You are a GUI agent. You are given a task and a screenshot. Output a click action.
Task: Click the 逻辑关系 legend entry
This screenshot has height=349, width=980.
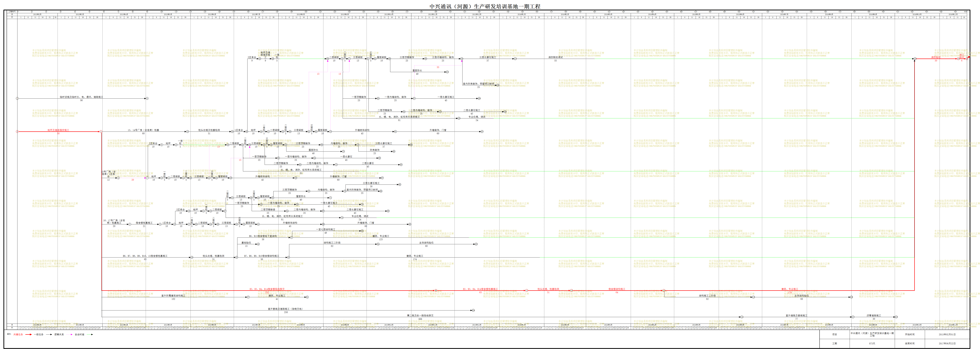(x=59, y=335)
